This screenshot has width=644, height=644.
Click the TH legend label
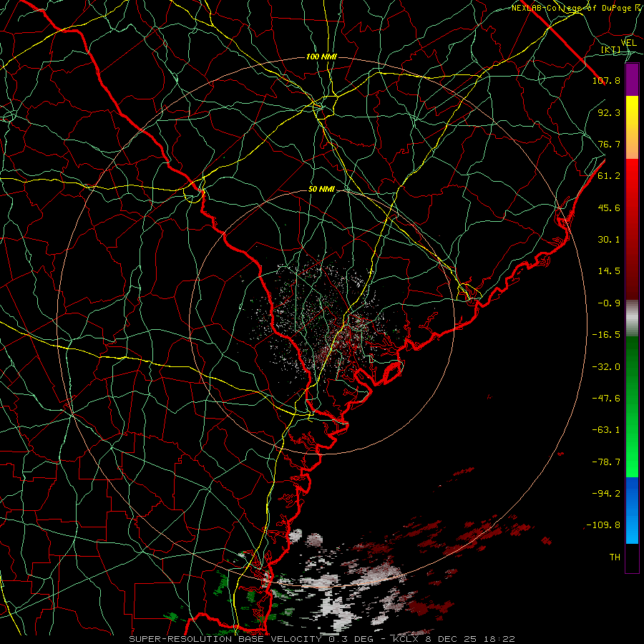tap(615, 557)
